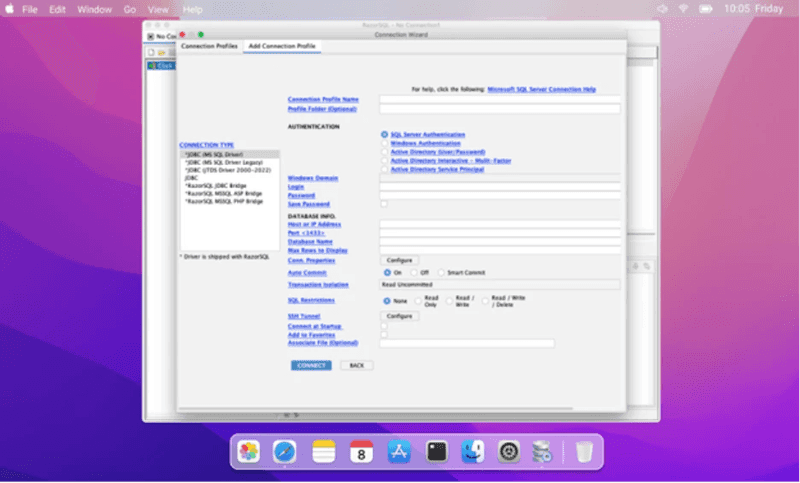This screenshot has width=800, height=483.
Task: Open the Transaction Isolation dropdown
Action: point(500,285)
